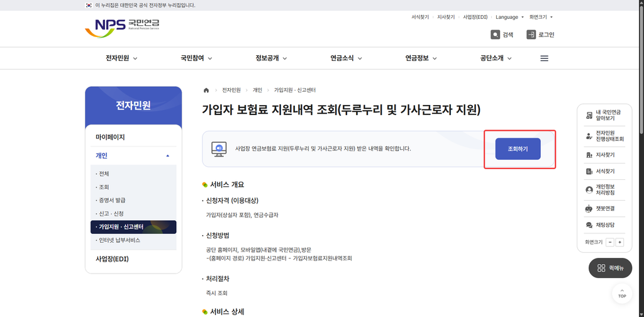Select 조회 in the sidebar submenu
Screen dimensions: 644x317
point(103,187)
